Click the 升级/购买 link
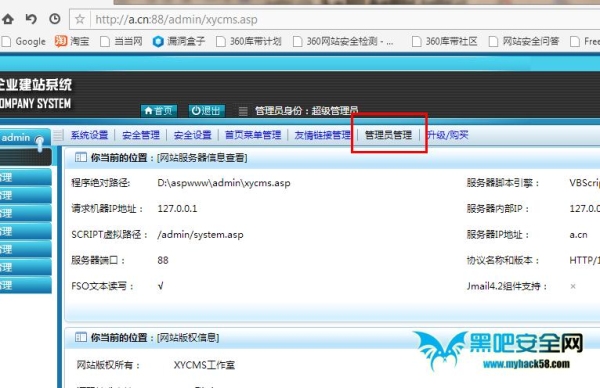This screenshot has height=388, width=600. (447, 135)
